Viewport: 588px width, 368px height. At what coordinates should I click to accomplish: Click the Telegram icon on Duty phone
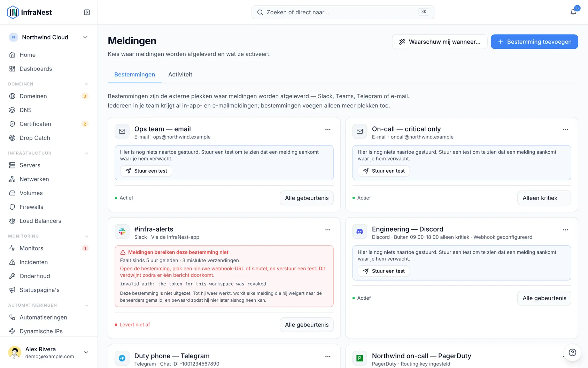(122, 358)
